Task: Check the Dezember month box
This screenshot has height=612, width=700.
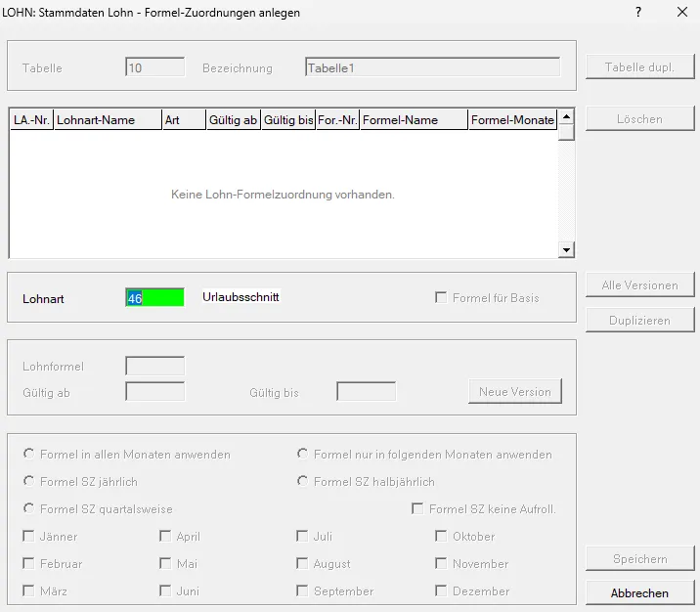Action: [x=441, y=590]
